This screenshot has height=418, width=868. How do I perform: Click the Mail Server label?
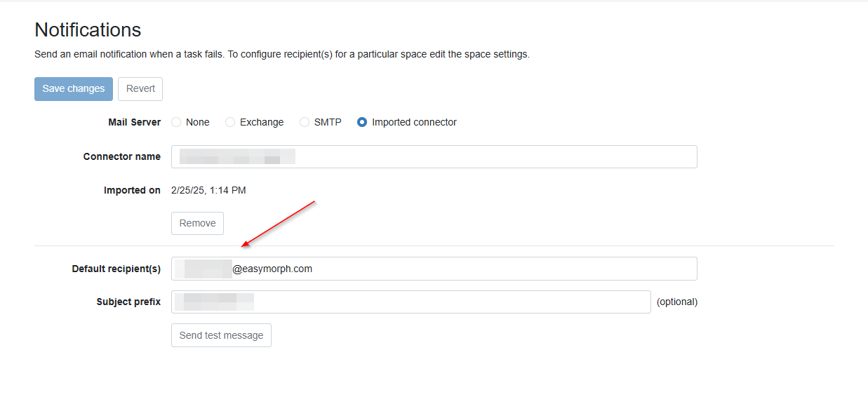[x=134, y=122]
